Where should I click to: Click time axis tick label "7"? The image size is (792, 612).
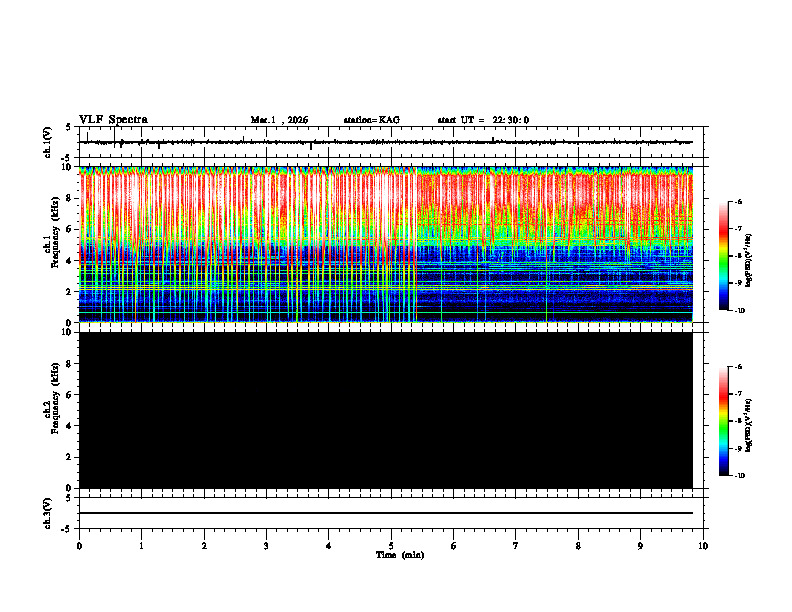tap(516, 546)
